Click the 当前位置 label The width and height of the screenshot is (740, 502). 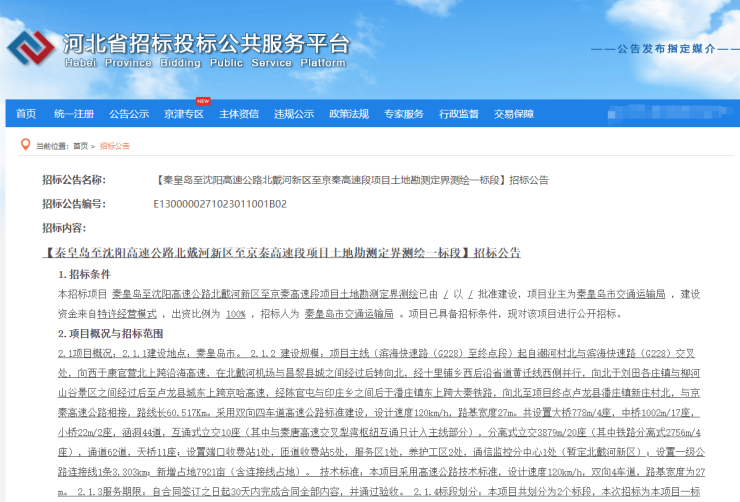click(52, 146)
